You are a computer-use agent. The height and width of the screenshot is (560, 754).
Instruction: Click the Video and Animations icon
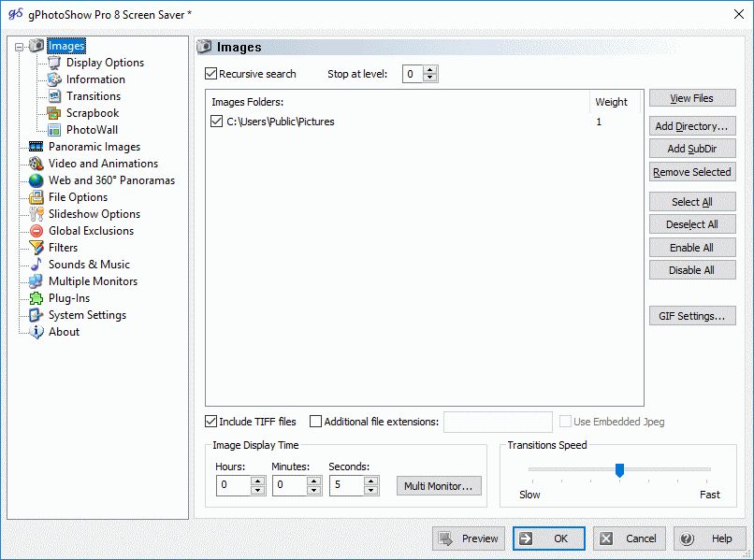pos(36,164)
